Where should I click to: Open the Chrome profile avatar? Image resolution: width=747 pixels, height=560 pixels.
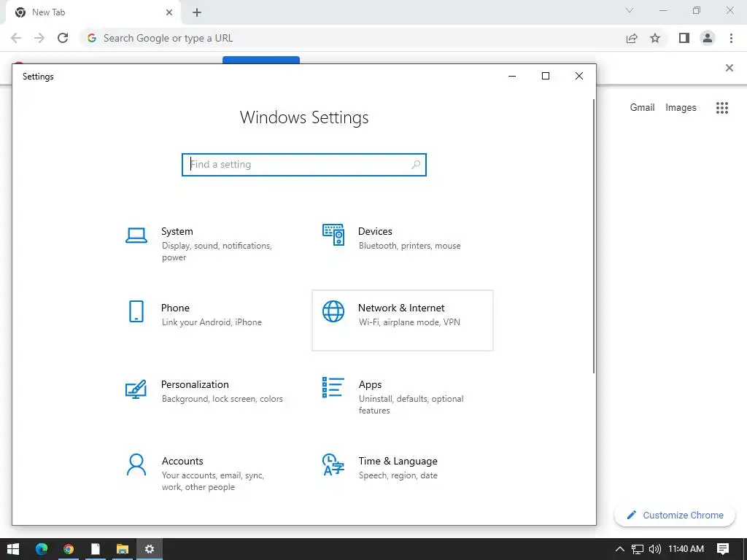click(708, 38)
